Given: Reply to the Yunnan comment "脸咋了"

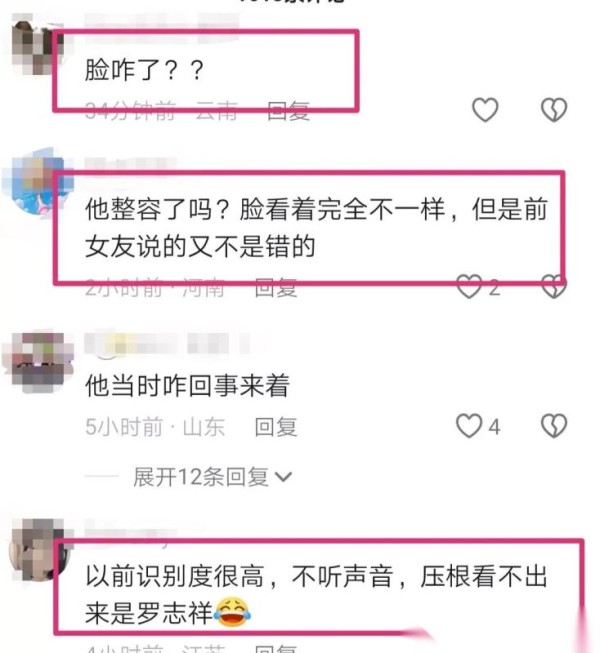Looking at the screenshot, I should coord(288,111).
